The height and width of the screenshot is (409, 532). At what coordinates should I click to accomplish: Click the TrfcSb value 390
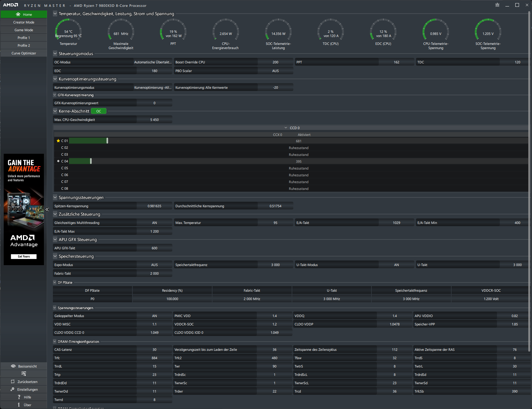[x=515, y=391]
